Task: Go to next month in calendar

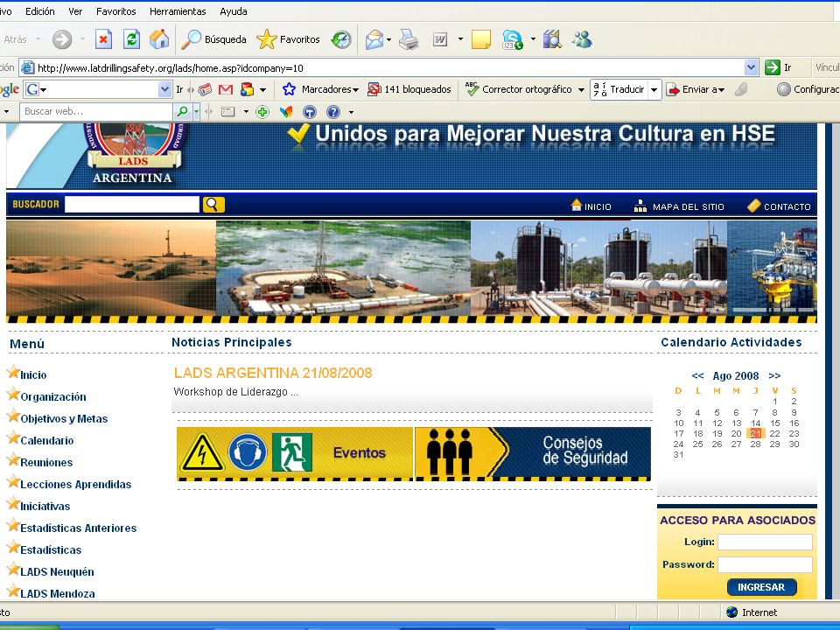Action: 774,376
